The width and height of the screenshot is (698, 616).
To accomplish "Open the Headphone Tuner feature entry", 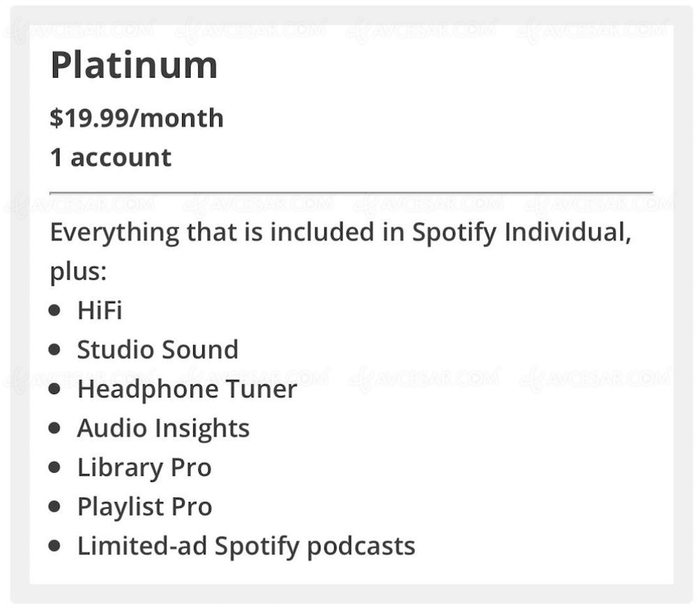I will tap(187, 389).
